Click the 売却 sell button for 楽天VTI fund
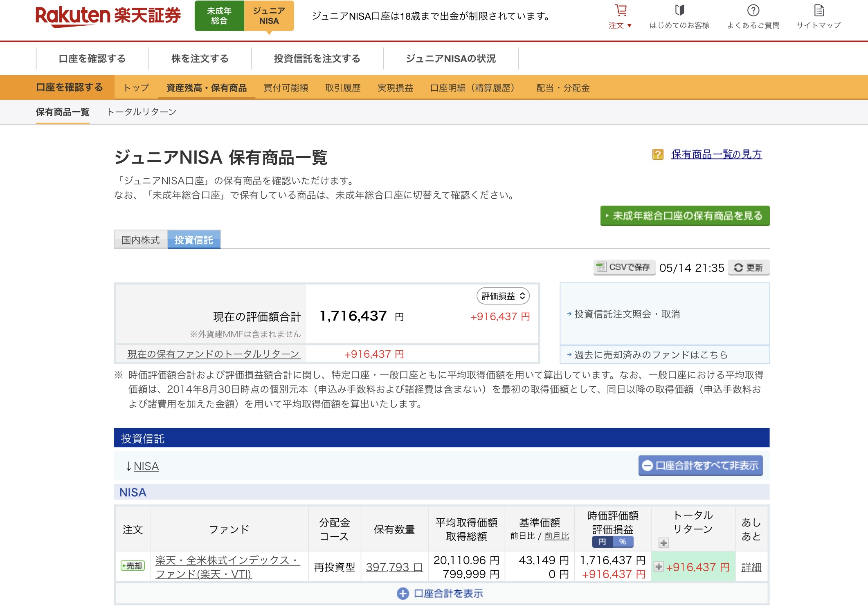The width and height of the screenshot is (868, 614). [x=133, y=566]
